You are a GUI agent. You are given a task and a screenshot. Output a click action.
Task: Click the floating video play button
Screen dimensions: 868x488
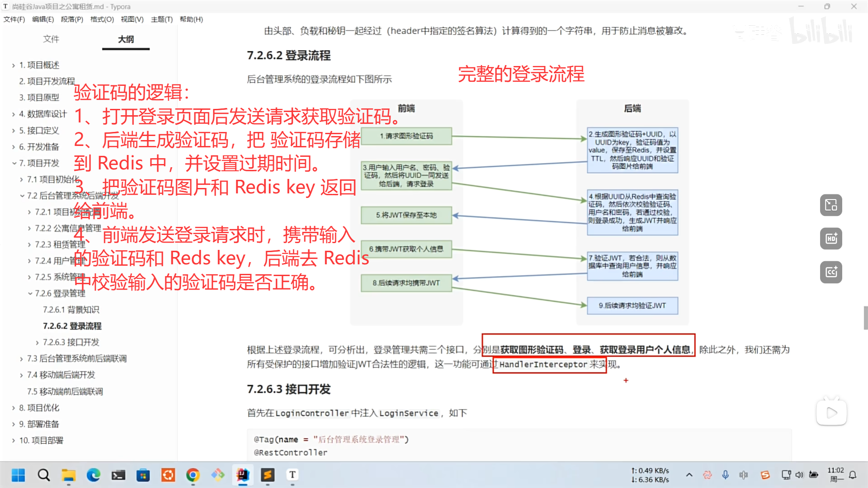(x=831, y=412)
